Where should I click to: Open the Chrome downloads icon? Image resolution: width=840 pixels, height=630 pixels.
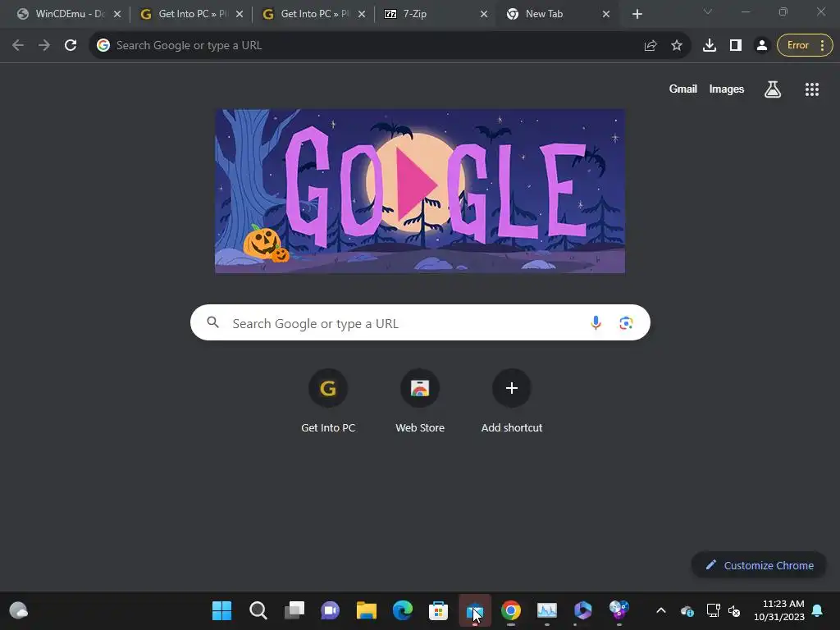coord(710,46)
